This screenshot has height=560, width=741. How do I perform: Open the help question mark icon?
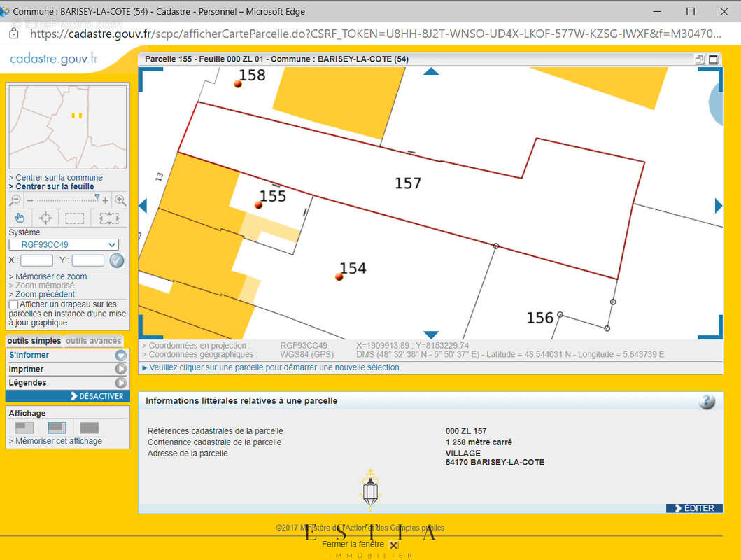tap(707, 401)
